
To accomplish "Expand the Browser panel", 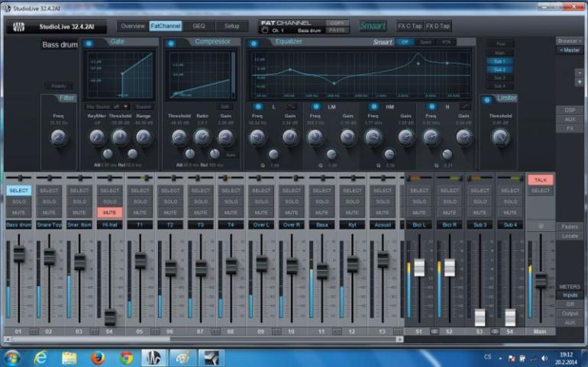I will coord(569,41).
